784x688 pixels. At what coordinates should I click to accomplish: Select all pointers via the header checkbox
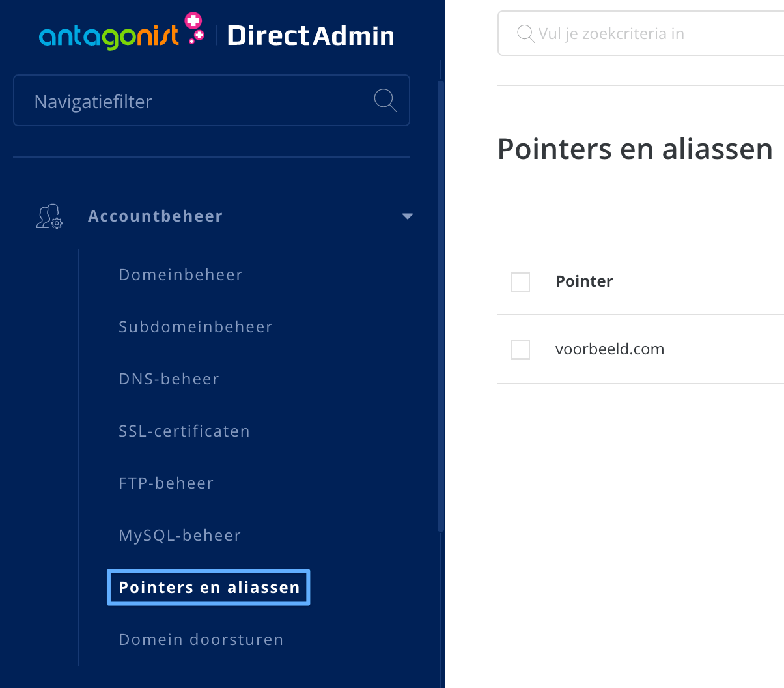(520, 282)
